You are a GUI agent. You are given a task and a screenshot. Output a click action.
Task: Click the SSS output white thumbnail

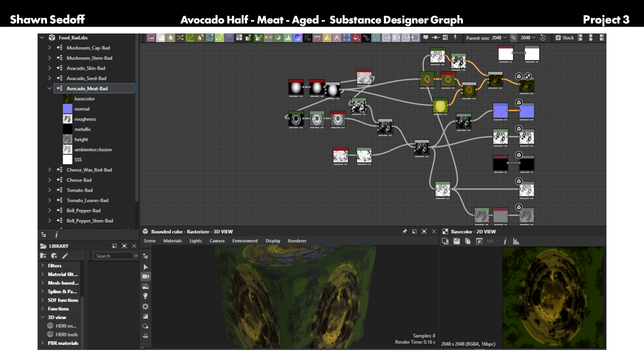click(67, 160)
